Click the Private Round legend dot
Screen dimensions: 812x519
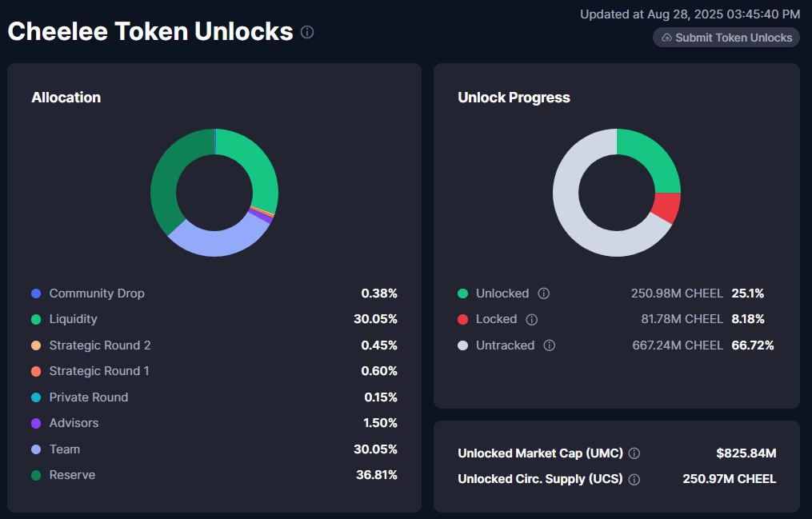coord(36,397)
